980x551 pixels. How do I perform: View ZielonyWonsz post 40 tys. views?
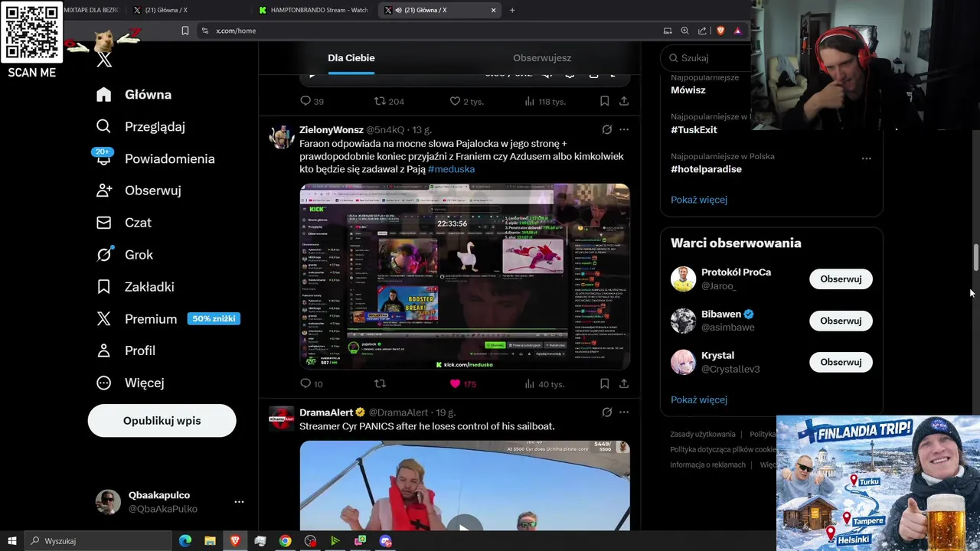pos(544,383)
